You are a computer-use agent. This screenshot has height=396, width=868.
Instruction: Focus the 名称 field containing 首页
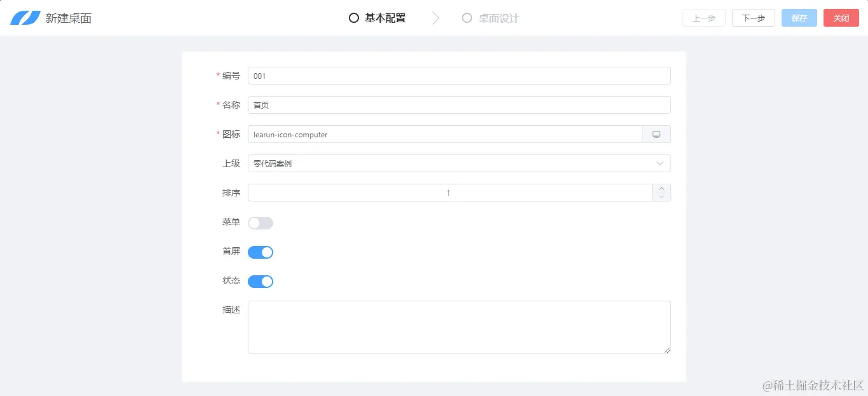(x=459, y=104)
